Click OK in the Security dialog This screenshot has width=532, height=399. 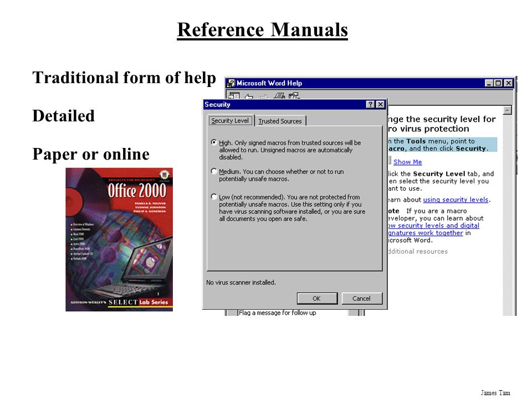coord(316,299)
